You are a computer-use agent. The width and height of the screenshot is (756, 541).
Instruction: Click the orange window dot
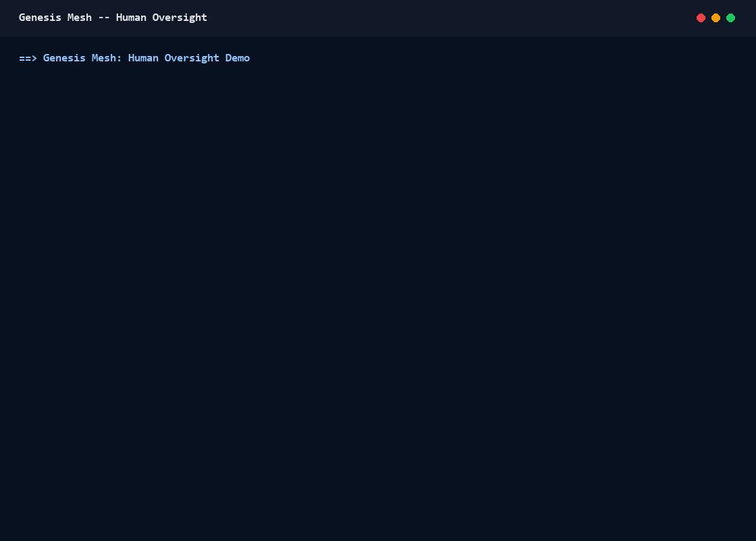click(716, 18)
